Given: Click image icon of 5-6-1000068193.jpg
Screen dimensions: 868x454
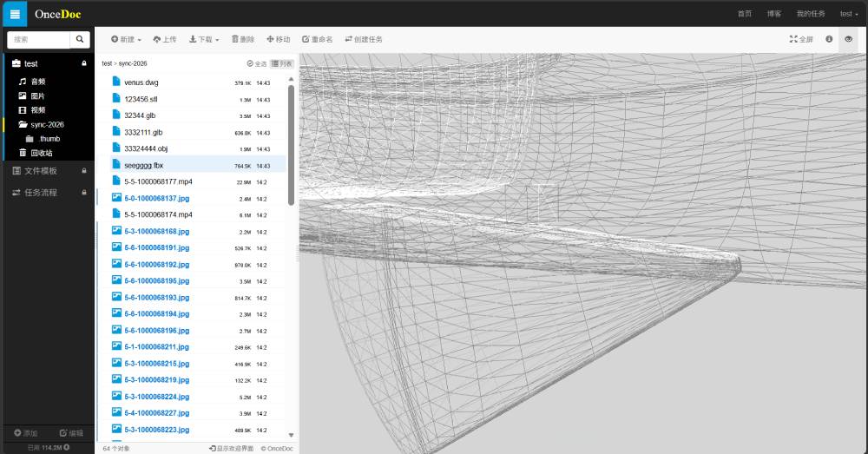Looking at the screenshot, I should (x=117, y=296).
